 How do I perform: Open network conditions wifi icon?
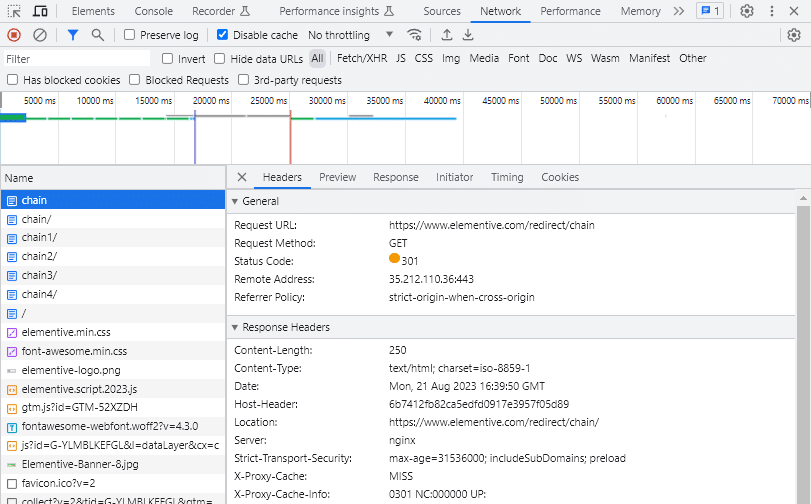[414, 35]
